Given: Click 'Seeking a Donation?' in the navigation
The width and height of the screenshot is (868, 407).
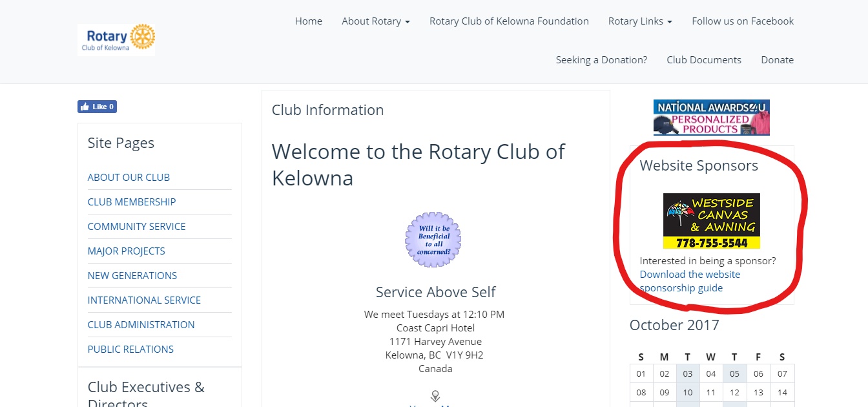Looking at the screenshot, I should pos(601,59).
